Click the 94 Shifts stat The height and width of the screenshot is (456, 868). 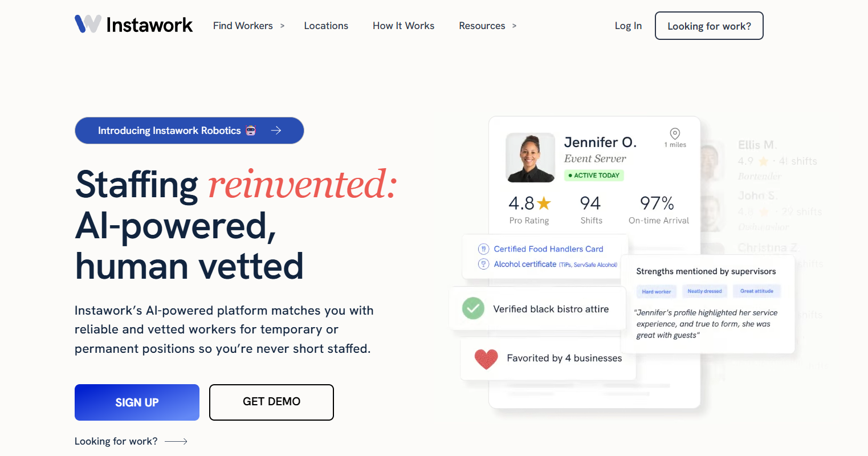click(x=591, y=209)
